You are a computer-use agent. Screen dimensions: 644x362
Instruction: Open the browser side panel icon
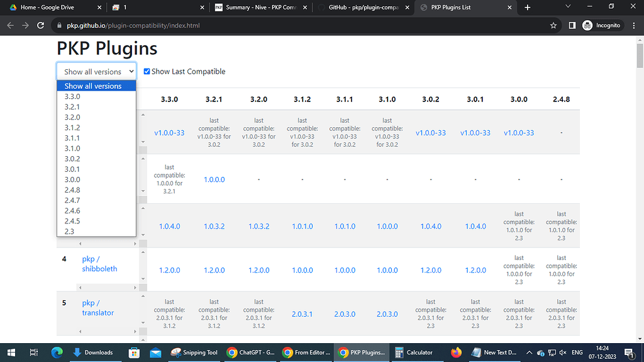572,26
